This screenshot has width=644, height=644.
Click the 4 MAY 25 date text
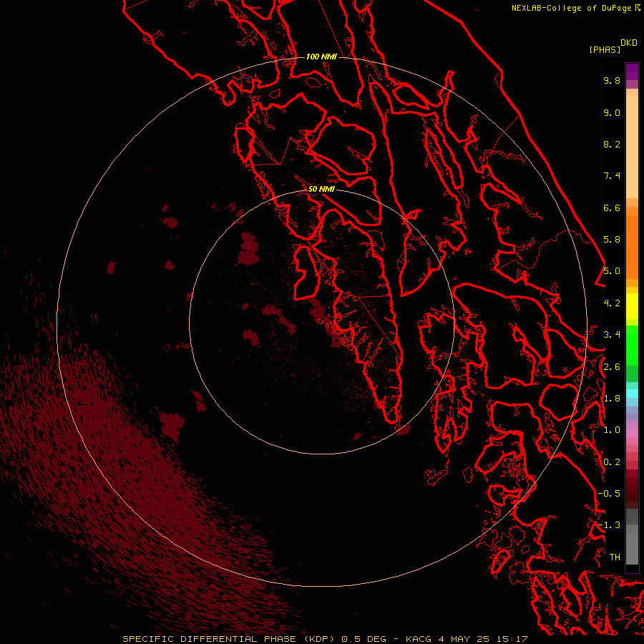[x=465, y=639]
